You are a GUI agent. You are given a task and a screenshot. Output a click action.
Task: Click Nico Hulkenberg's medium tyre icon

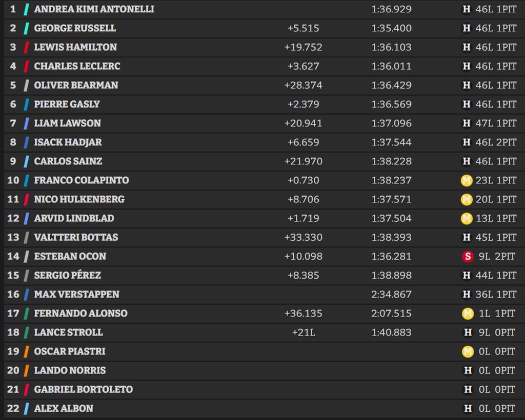point(466,199)
